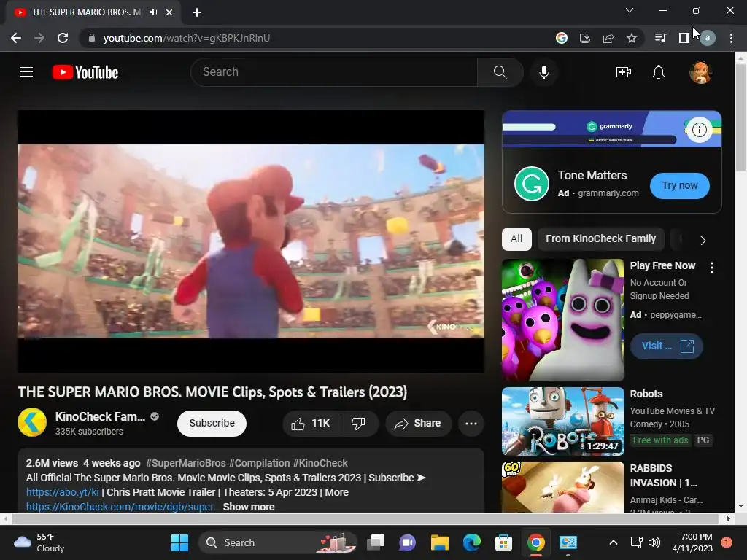
Task: Click the KinoCheck channel avatar
Action: coord(32,422)
